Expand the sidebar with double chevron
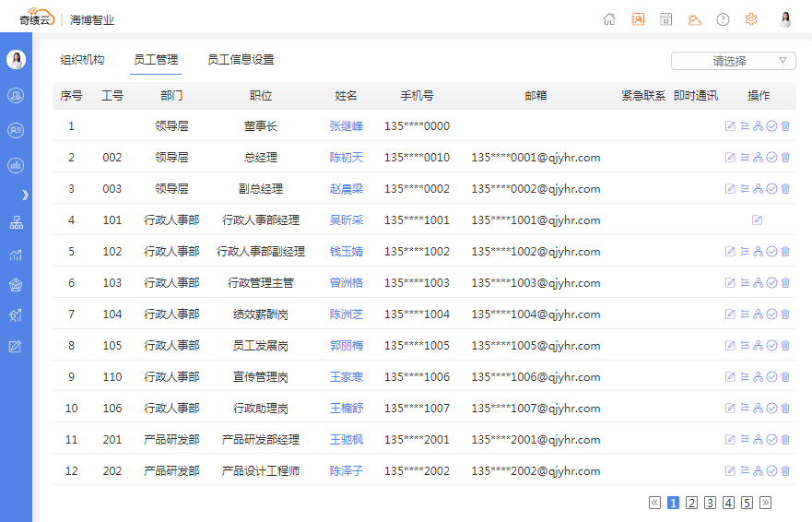Screen dimensions: 812x522 (x=25, y=195)
